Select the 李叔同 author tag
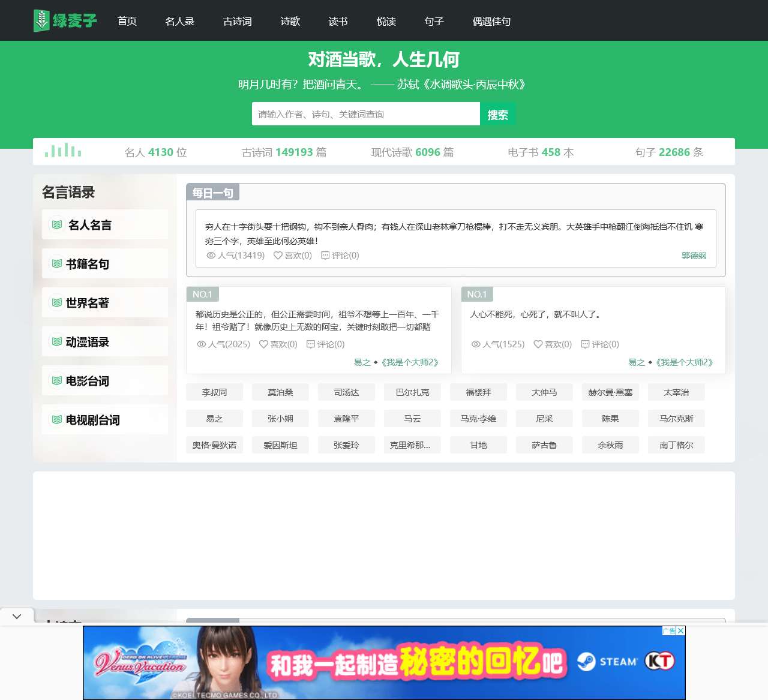 pyautogui.click(x=214, y=392)
